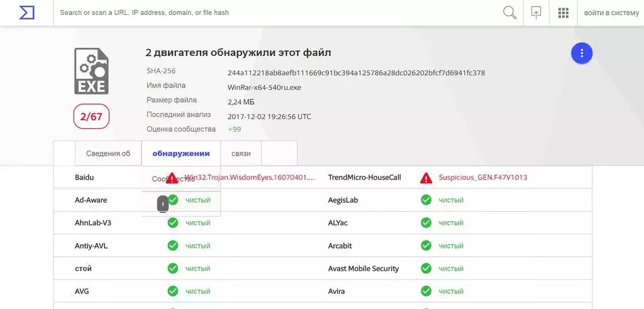Click the green checkmark in AVG row

pos(172,291)
